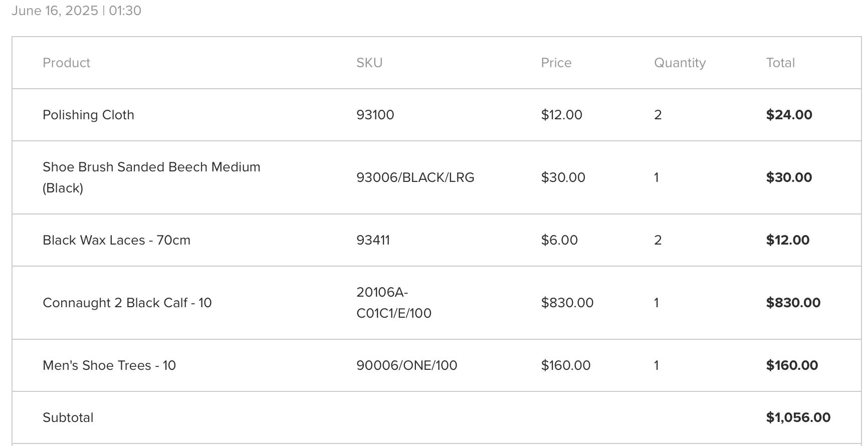The image size is (868, 446).
Task: Click the Total column header
Action: pos(780,63)
